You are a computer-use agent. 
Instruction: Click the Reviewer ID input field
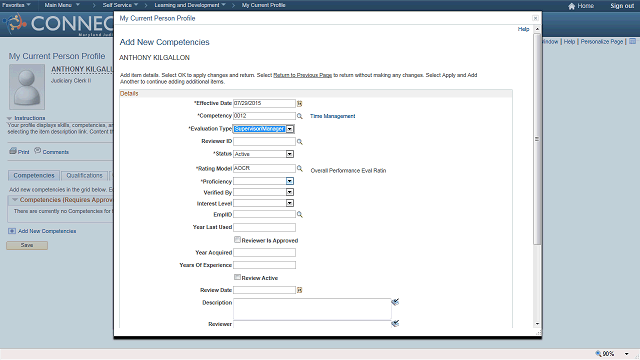[264, 141]
